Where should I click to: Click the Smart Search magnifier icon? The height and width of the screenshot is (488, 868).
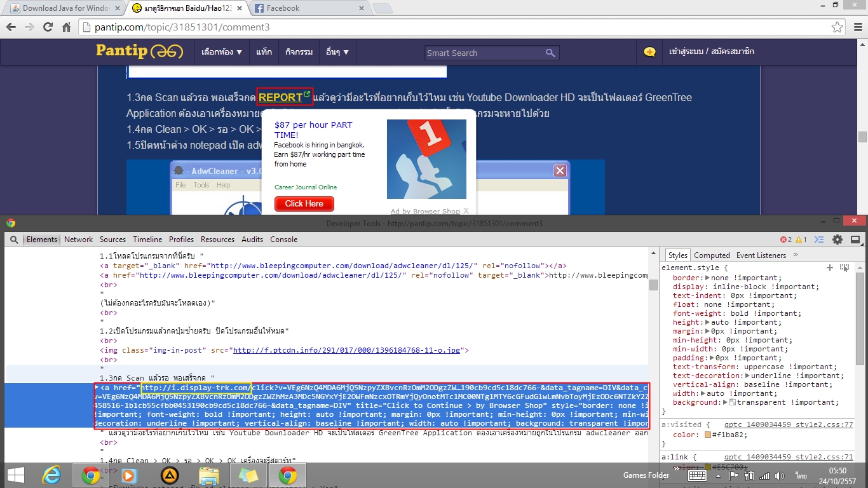pyautogui.click(x=550, y=53)
